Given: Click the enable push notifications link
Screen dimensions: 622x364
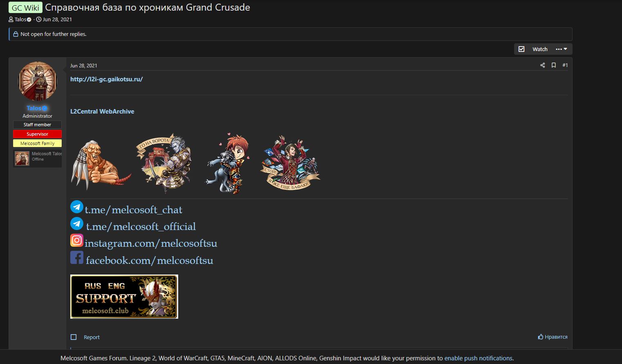Looking at the screenshot, I should coord(478,358).
